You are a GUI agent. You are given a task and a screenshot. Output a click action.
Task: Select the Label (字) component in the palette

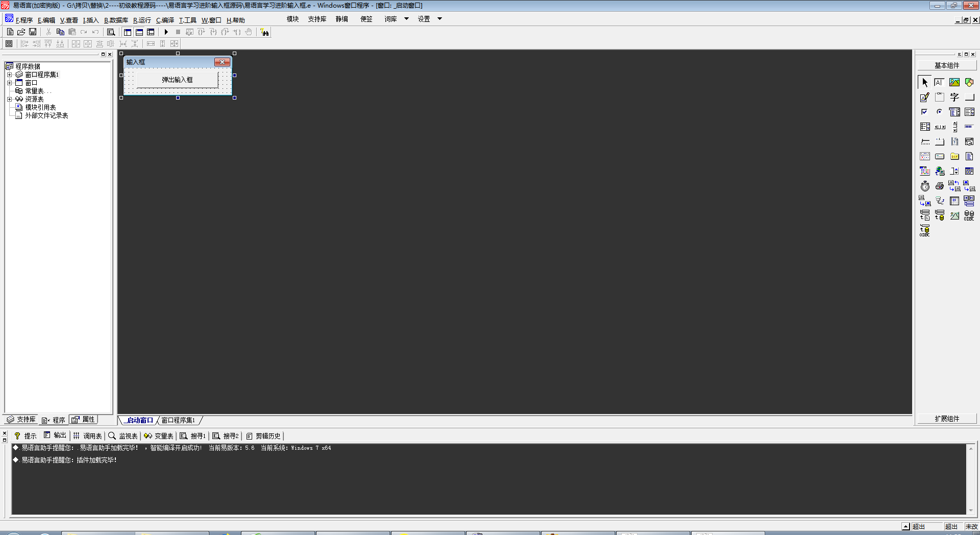[954, 97]
